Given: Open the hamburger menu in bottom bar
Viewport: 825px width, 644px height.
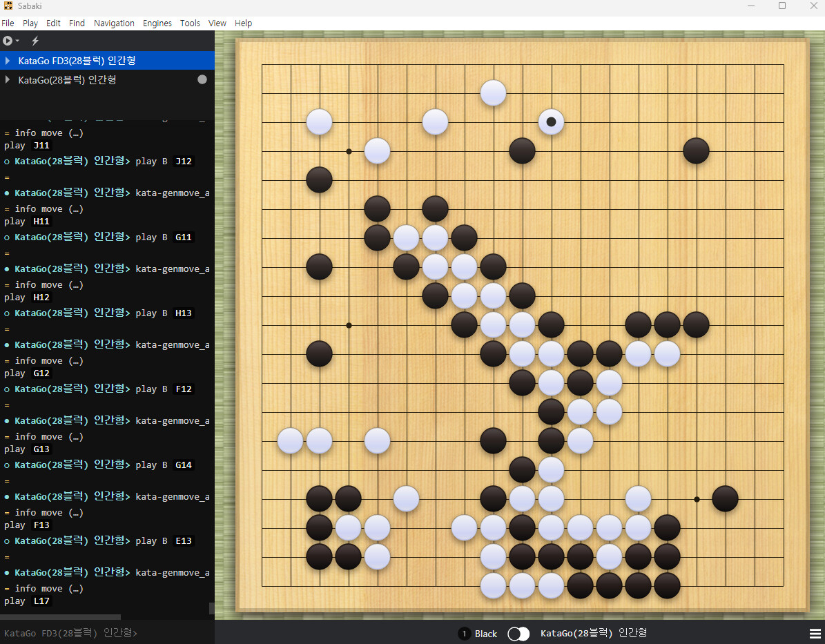Looking at the screenshot, I should point(815,634).
